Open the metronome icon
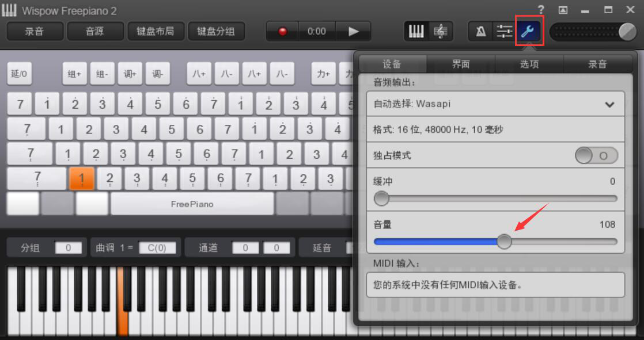Viewport: 644px width, 340px height. [480, 31]
